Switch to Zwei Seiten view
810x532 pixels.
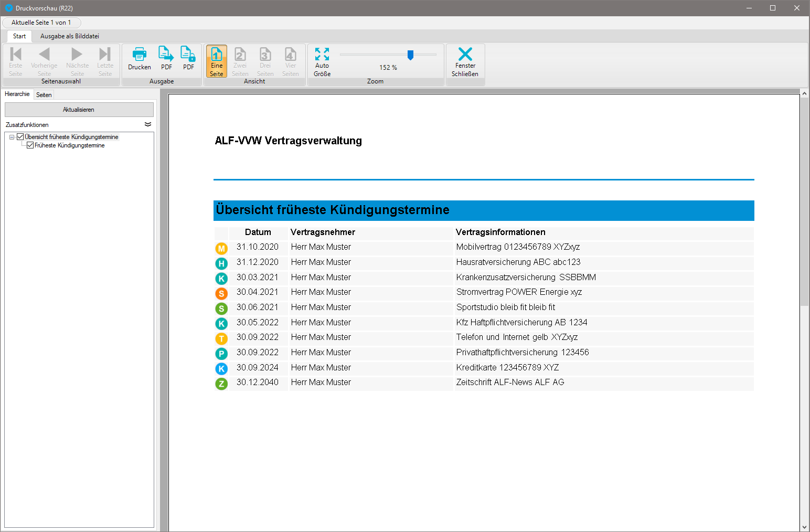coord(240,61)
